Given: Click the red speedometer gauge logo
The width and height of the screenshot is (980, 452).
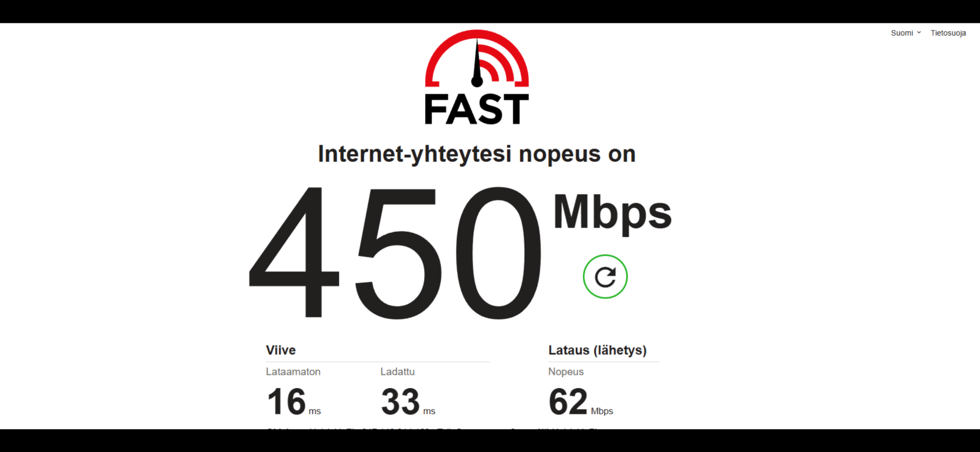Looking at the screenshot, I should (477, 59).
